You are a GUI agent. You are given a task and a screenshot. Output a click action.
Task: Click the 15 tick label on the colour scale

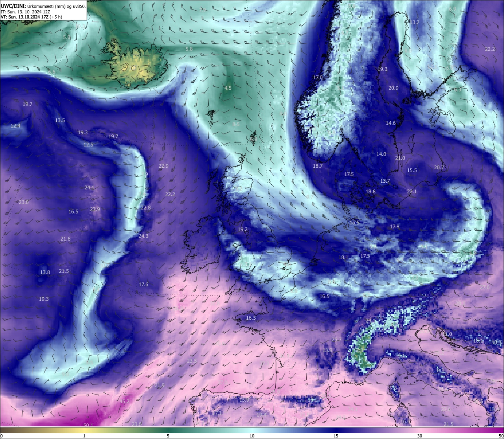click(x=336, y=436)
